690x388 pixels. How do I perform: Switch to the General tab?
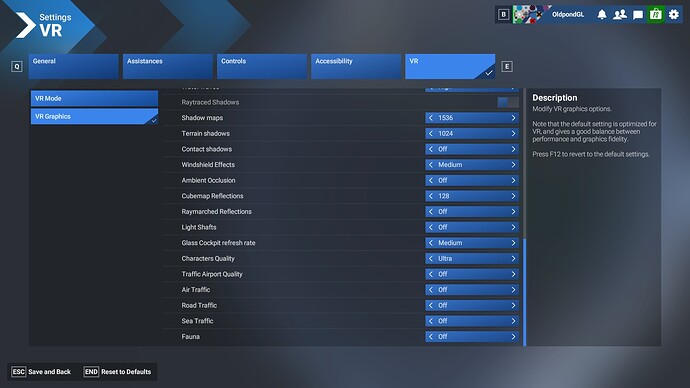[73, 66]
